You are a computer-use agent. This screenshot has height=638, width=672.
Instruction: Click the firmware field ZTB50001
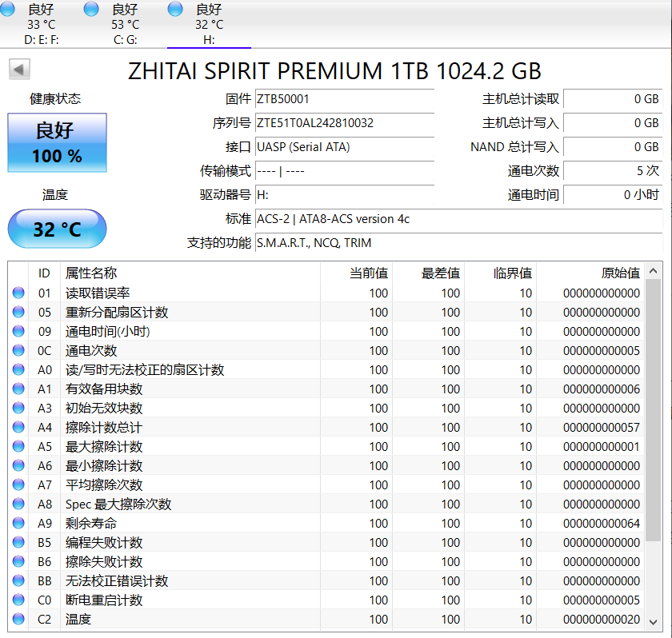click(345, 99)
